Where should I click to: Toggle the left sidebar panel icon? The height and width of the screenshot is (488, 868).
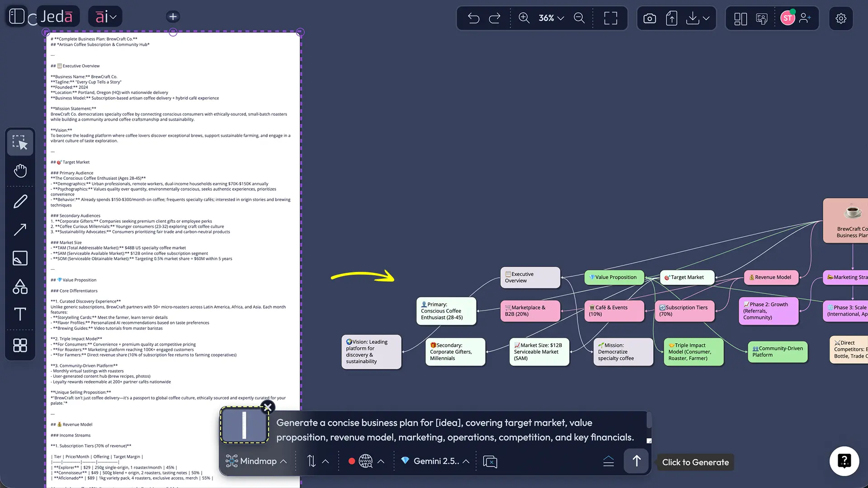pyautogui.click(x=17, y=17)
